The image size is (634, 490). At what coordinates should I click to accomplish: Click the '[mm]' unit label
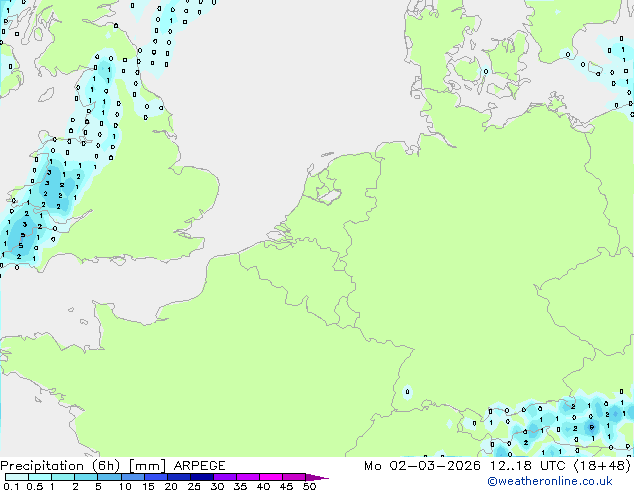point(148,466)
